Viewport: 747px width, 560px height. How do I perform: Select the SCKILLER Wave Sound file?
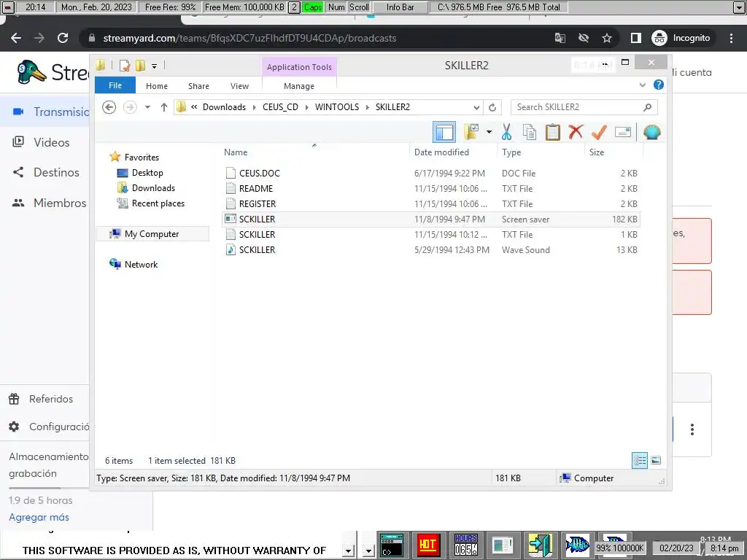pyautogui.click(x=431, y=249)
